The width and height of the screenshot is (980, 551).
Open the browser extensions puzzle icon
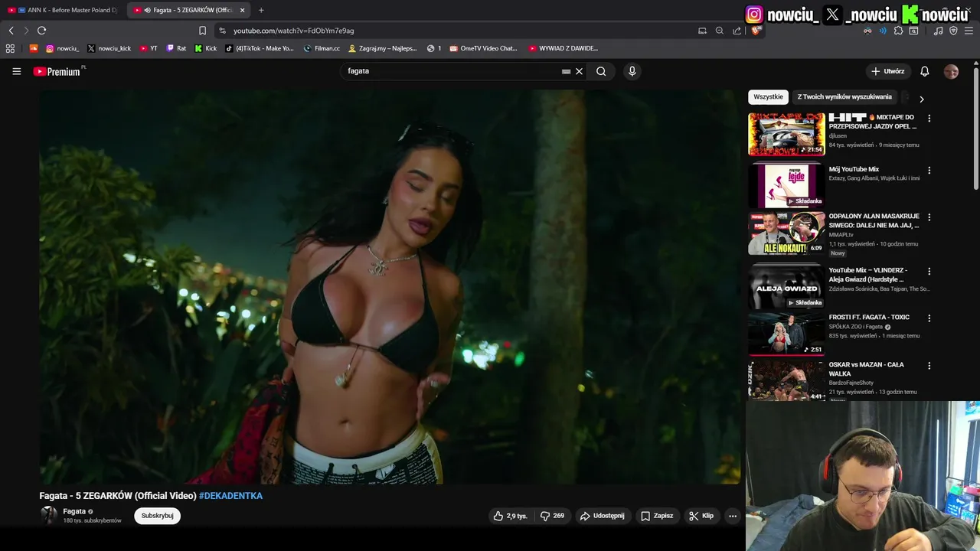click(x=898, y=31)
